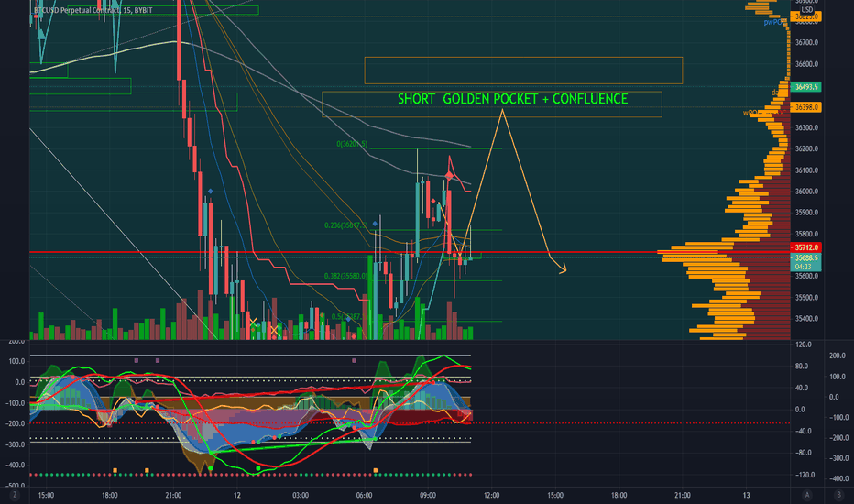The height and width of the screenshot is (504, 854).
Task: Click the 35500.0 price axis value
Action: point(806,298)
